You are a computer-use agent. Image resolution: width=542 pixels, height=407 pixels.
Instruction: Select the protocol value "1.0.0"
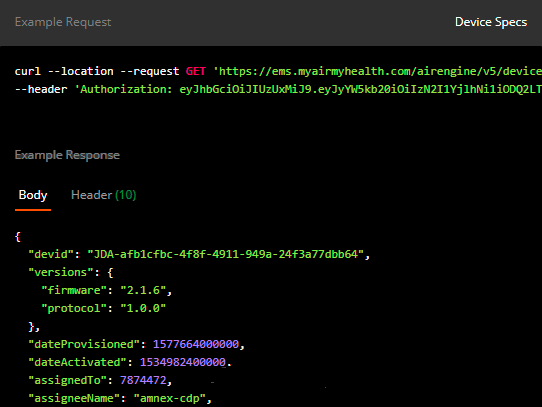click(x=143, y=308)
